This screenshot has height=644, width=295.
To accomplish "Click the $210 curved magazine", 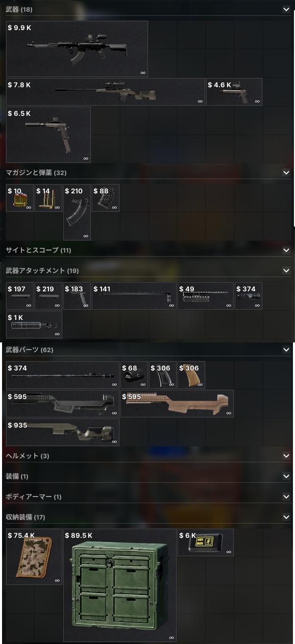I will [77, 212].
